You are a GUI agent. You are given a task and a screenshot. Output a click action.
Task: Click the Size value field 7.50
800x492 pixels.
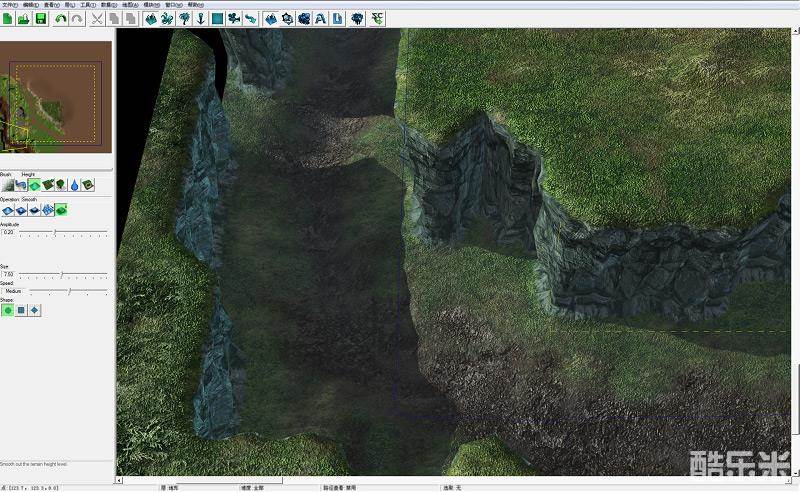(x=10, y=274)
